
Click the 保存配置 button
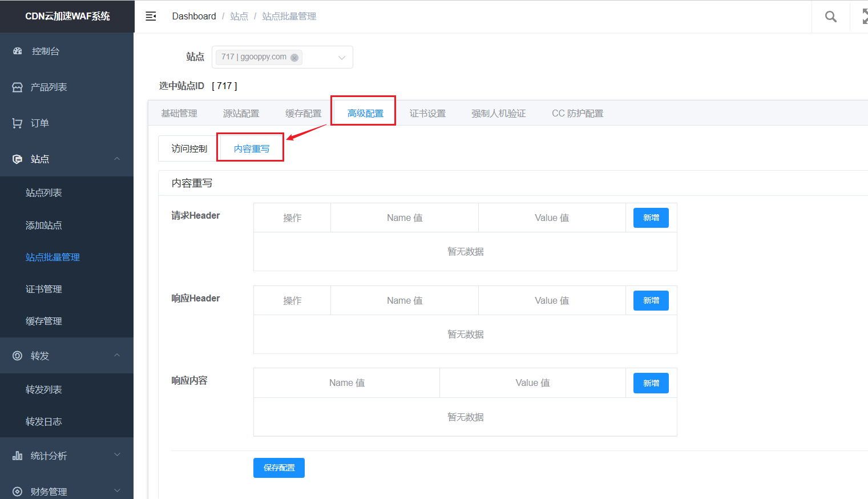coord(279,468)
